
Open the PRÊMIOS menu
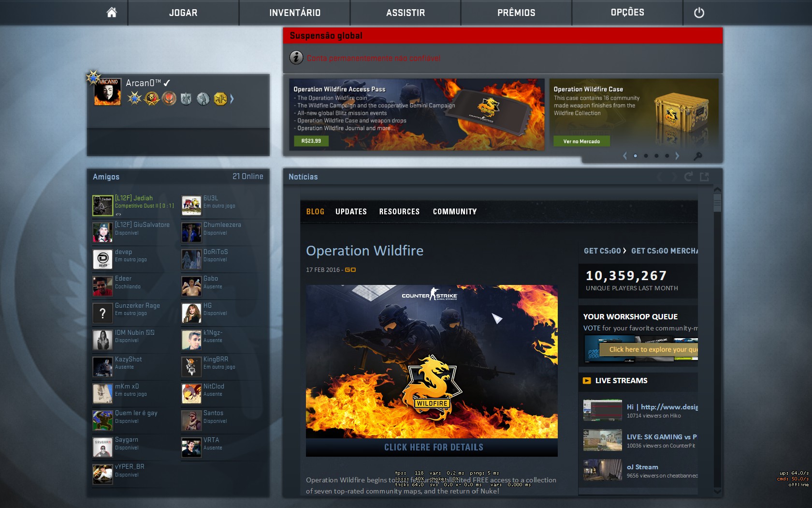(x=516, y=13)
